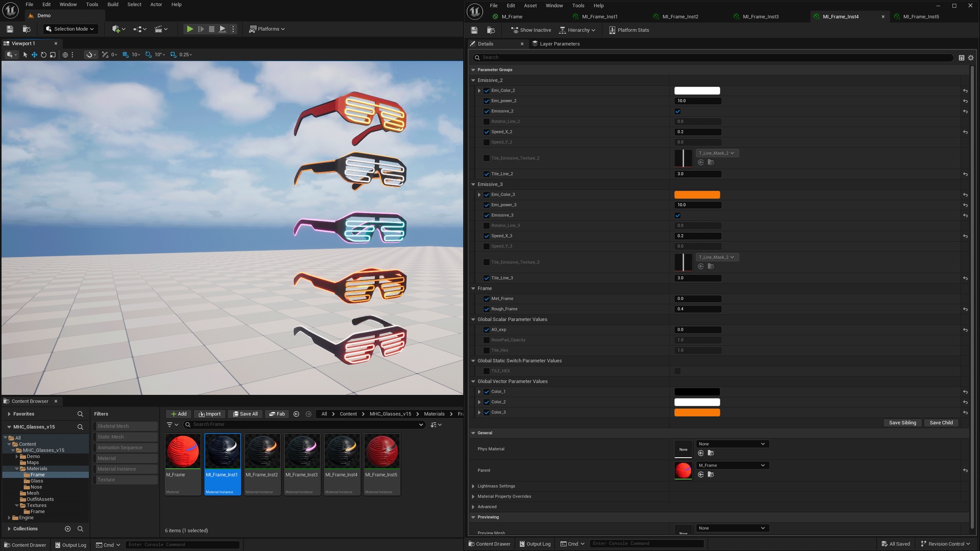
Task: Browse to Parent material folder icon
Action: [x=710, y=474]
